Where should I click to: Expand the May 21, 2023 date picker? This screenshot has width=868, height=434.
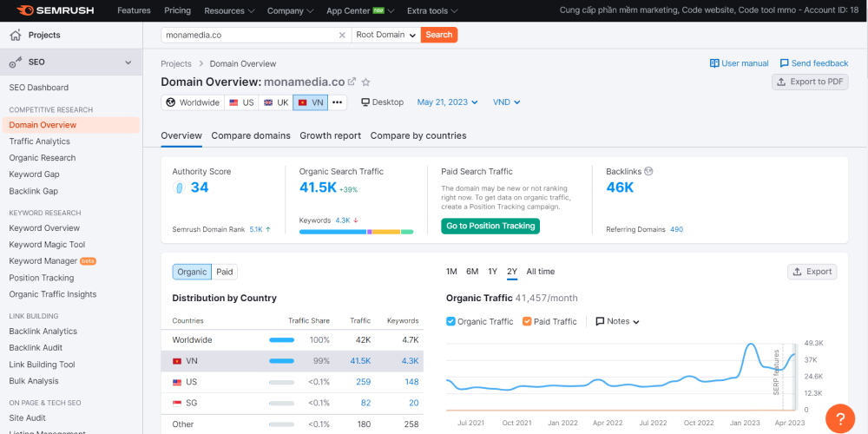point(448,102)
